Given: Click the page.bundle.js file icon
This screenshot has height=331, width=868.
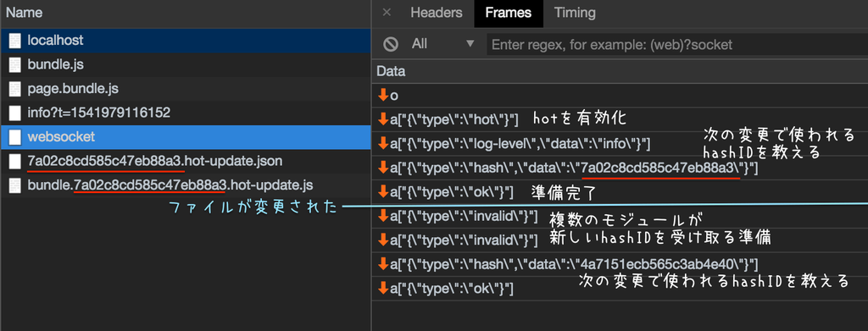Looking at the screenshot, I should (15, 89).
